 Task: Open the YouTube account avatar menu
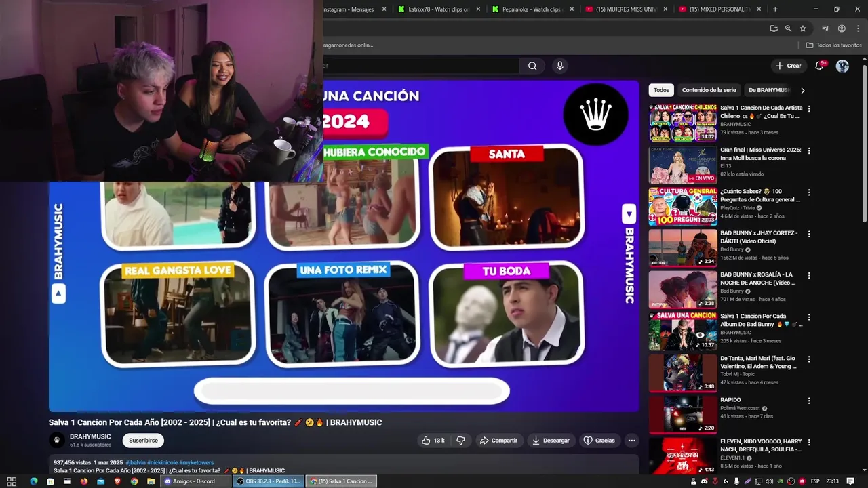tap(842, 66)
